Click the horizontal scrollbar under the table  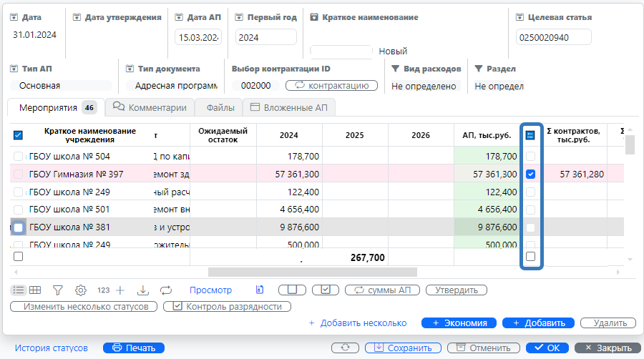[x=312, y=272]
